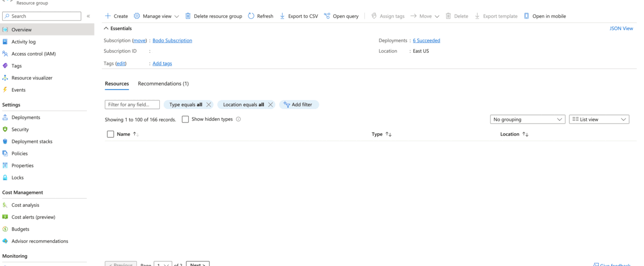Open the Resource visualizer sidebar item
The height and width of the screenshot is (266, 644).
(x=32, y=78)
